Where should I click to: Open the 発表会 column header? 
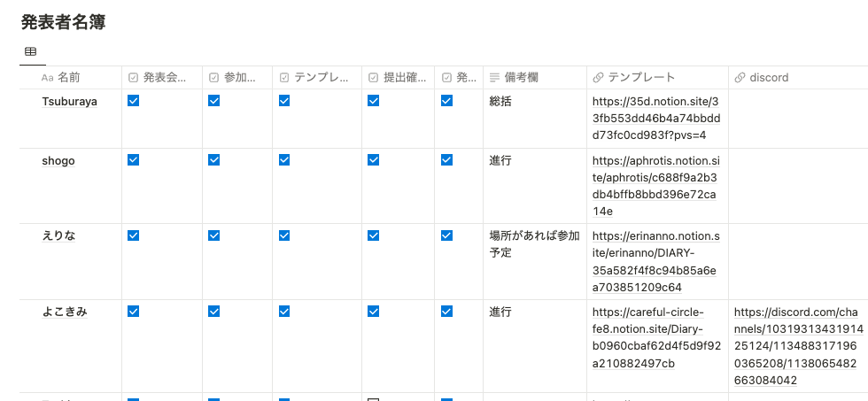click(162, 77)
